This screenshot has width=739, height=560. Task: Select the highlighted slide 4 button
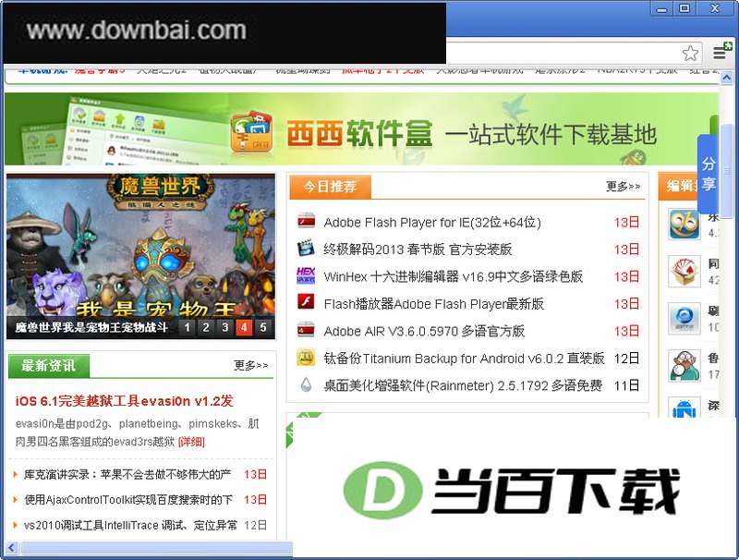[x=244, y=327]
